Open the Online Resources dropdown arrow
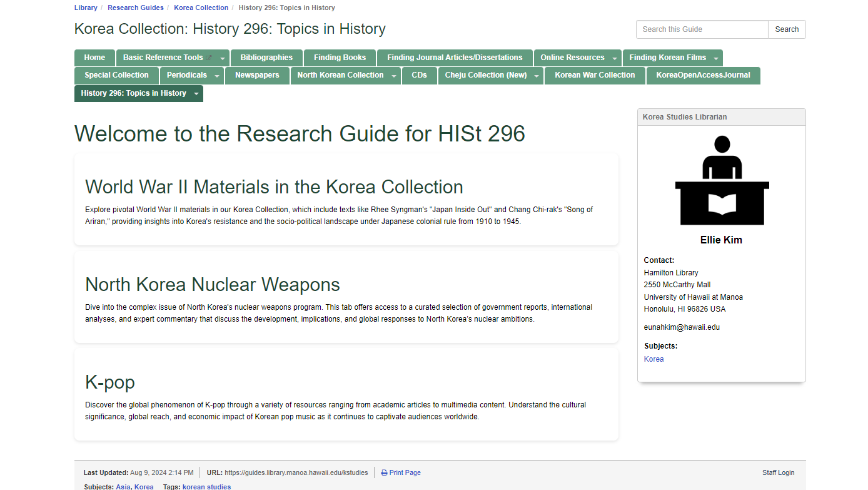868x490 pixels. (614, 58)
